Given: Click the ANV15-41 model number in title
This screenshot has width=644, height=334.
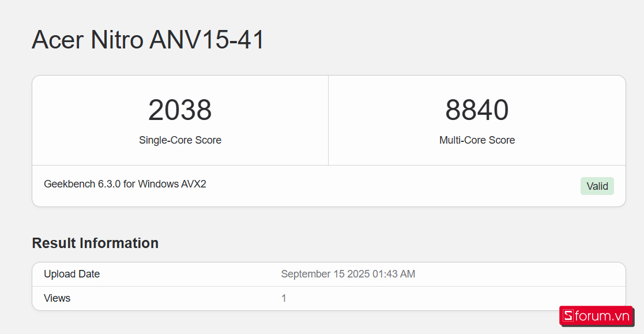Looking at the screenshot, I should point(207,40).
